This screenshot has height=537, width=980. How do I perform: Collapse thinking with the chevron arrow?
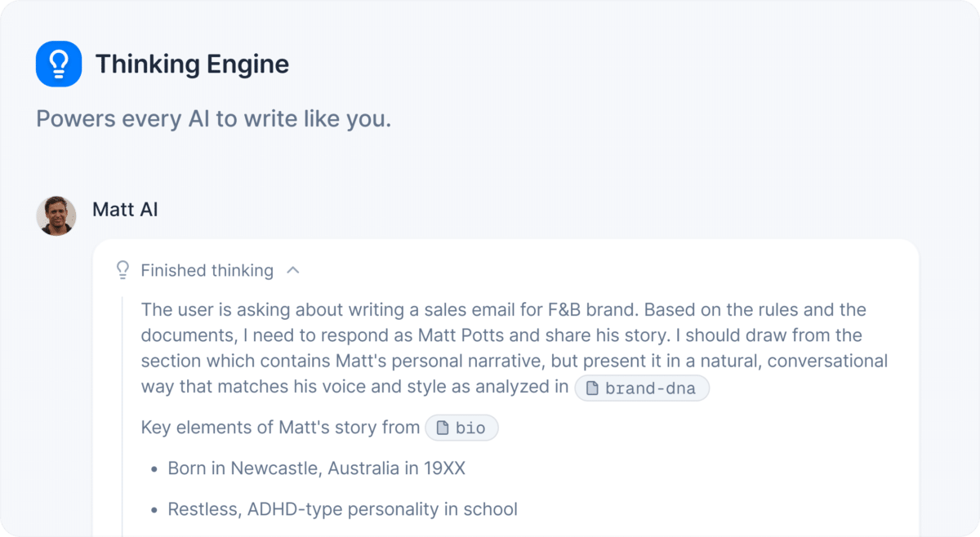[293, 270]
